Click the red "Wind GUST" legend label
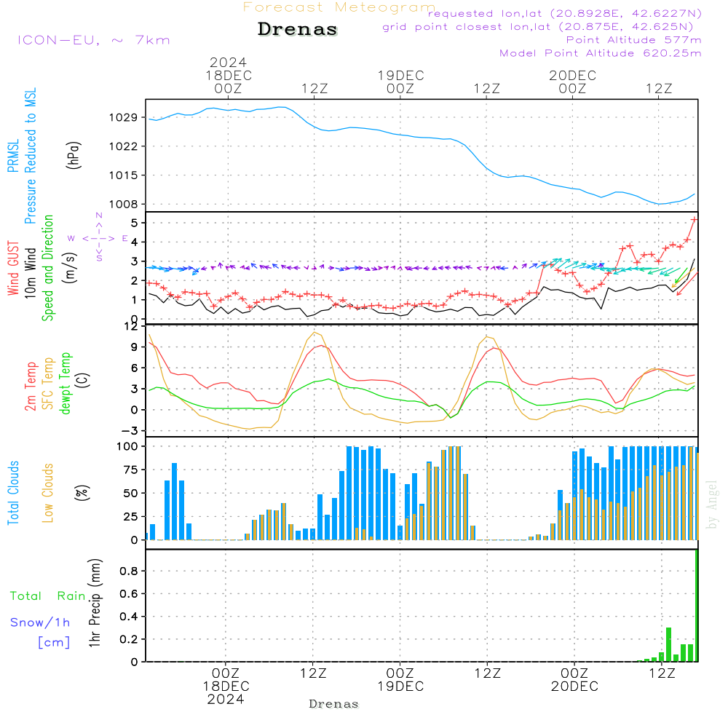 tap(13, 268)
